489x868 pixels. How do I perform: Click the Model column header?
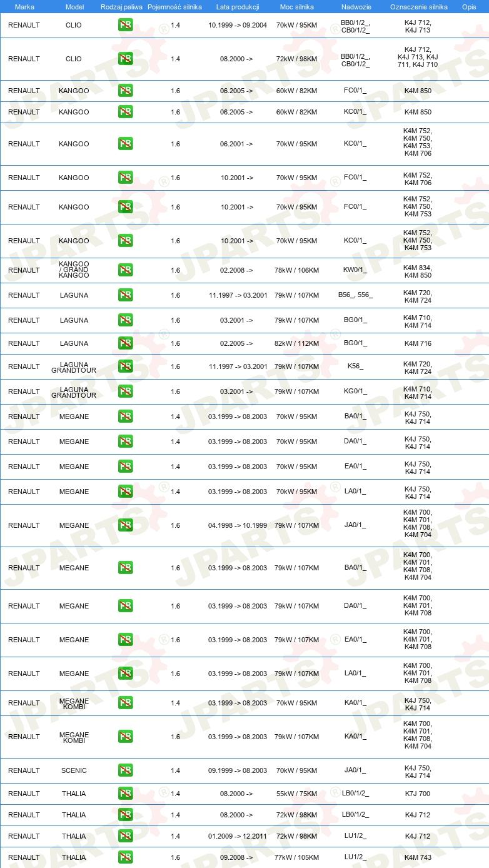(74, 7)
